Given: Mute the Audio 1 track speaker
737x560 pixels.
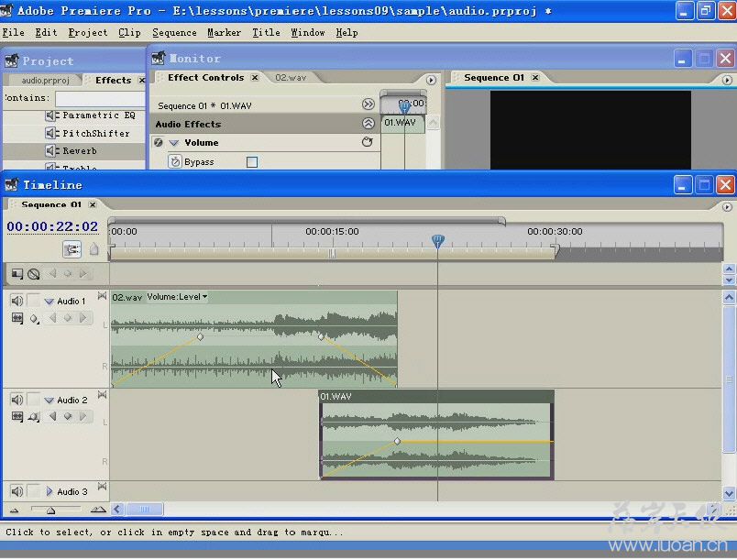Looking at the screenshot, I should coord(16,301).
